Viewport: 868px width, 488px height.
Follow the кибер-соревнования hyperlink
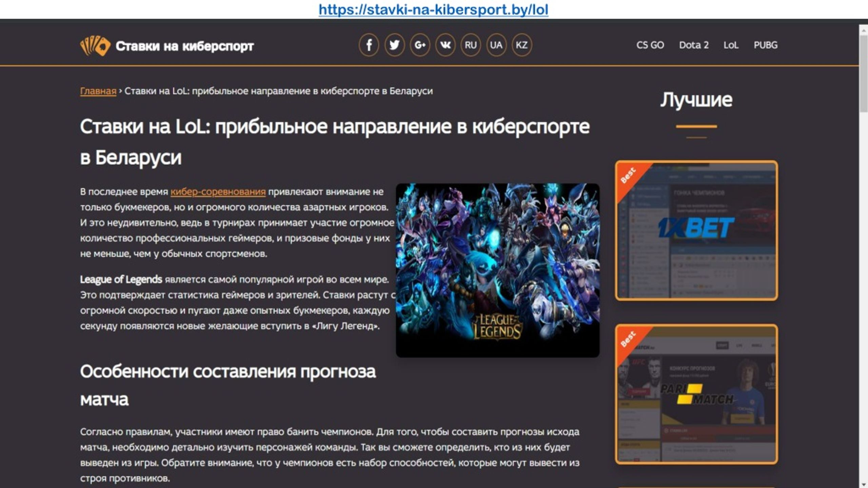point(218,192)
